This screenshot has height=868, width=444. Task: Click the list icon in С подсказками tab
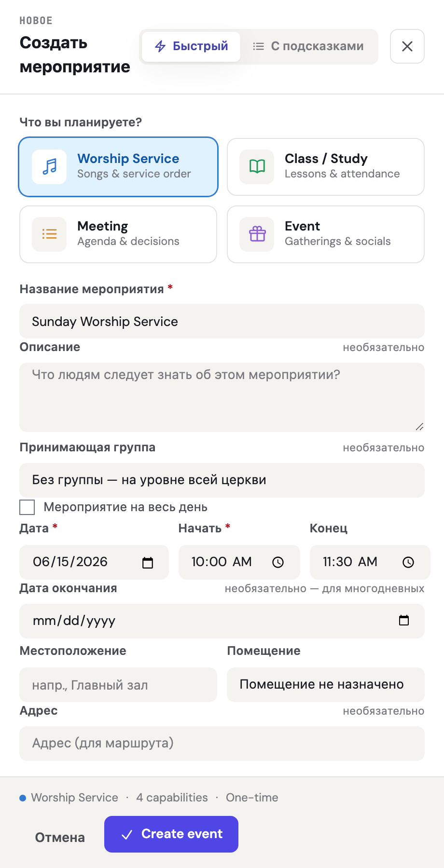pos(259,46)
